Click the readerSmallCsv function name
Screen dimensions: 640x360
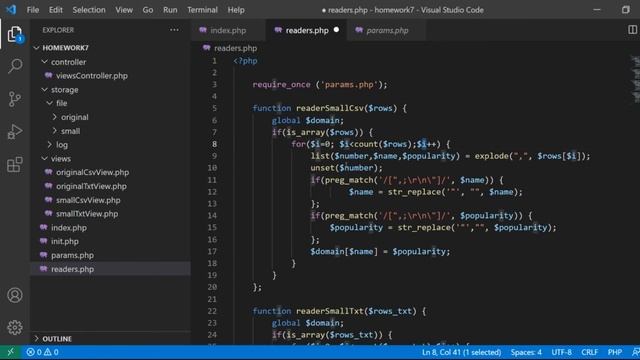[330, 108]
